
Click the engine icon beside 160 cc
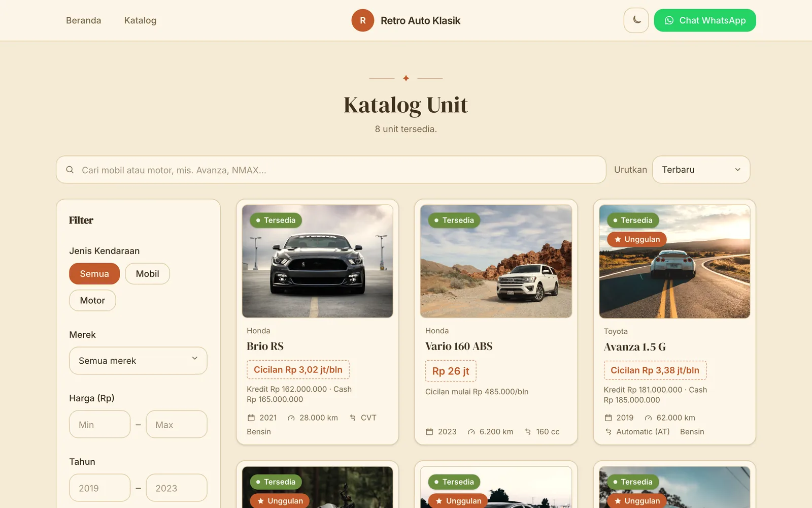pos(528,432)
